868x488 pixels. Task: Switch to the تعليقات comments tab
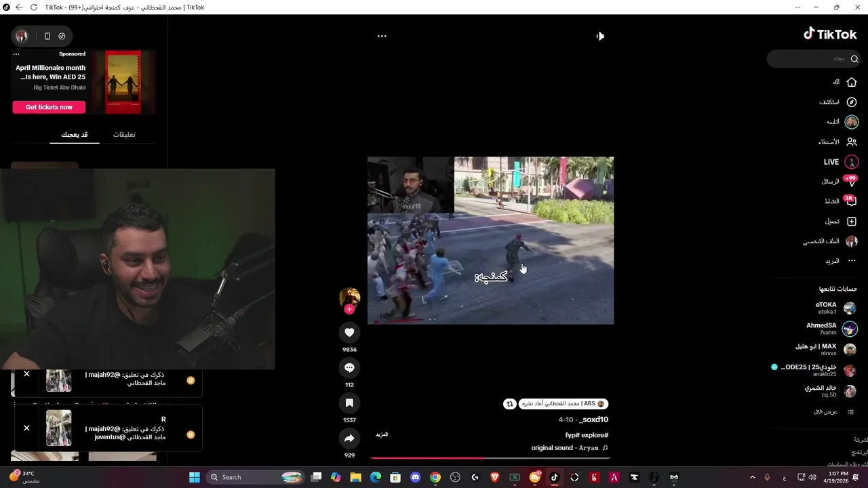pos(124,134)
